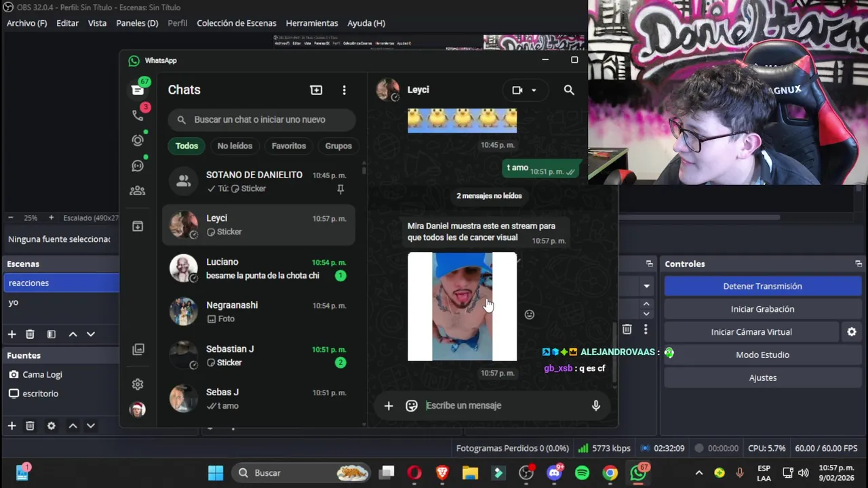Open the Colección de Escenas menu
The width and height of the screenshot is (868, 488).
[237, 23]
